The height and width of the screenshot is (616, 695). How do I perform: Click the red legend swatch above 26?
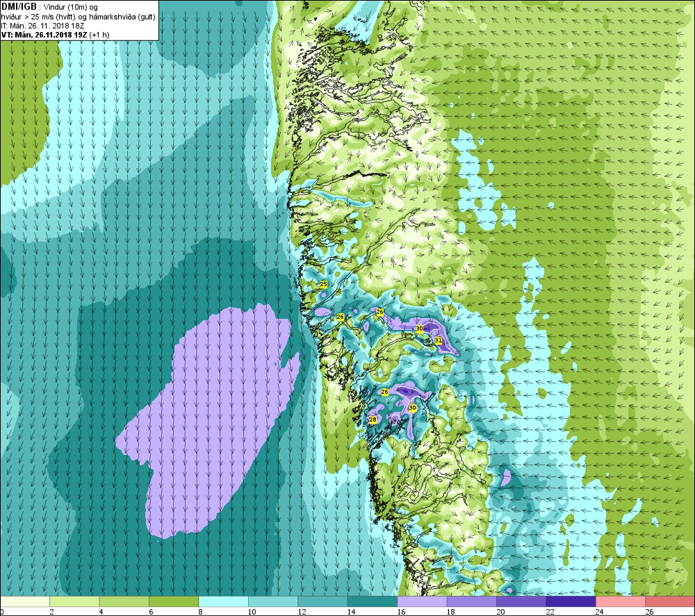(670, 601)
